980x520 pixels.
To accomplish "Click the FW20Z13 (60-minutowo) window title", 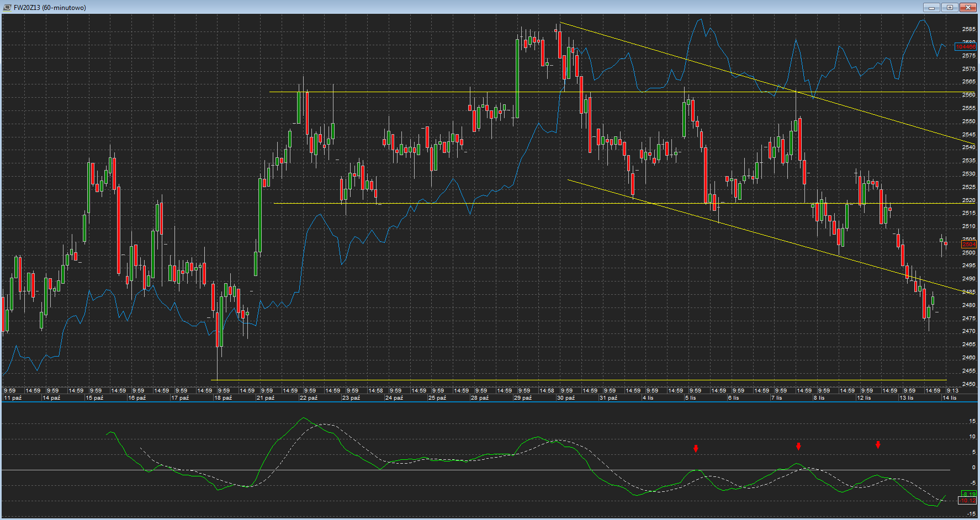I will pyautogui.click(x=50, y=8).
